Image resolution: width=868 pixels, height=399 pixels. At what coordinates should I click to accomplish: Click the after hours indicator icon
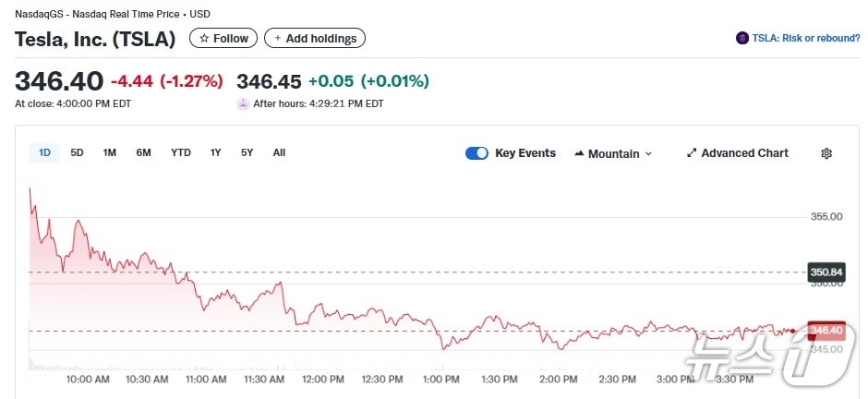(244, 104)
